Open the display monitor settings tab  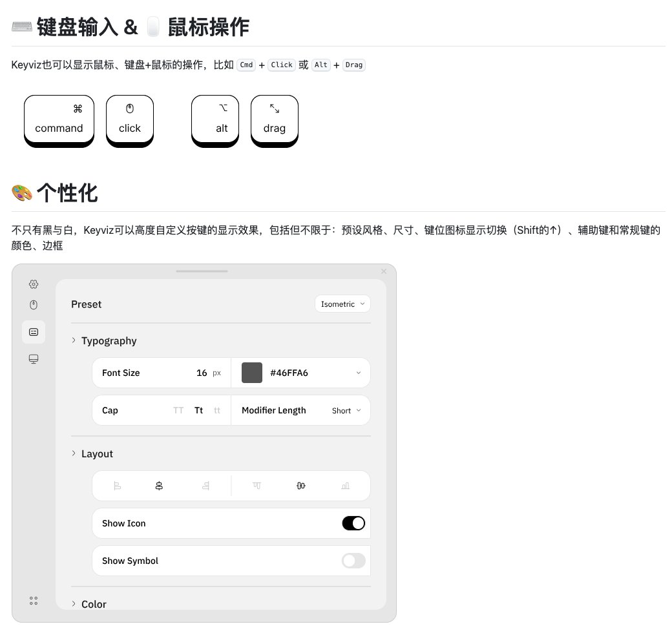point(34,358)
